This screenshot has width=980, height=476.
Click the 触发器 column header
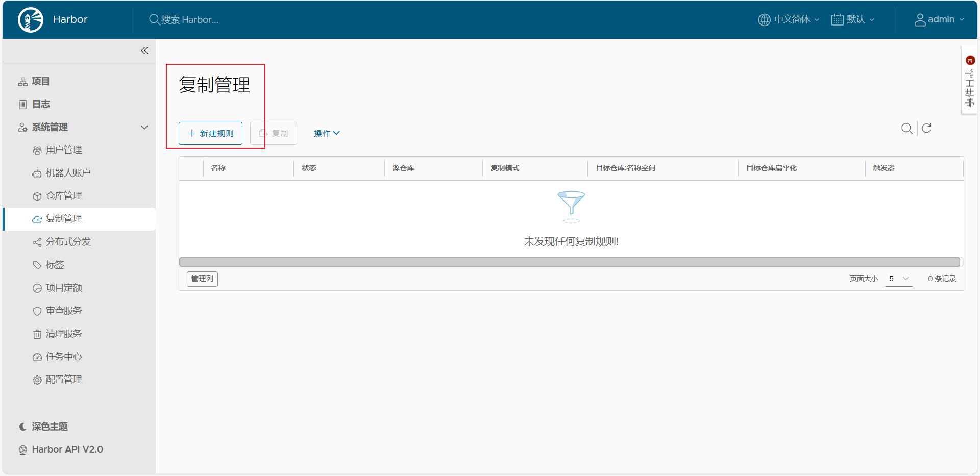coord(884,168)
